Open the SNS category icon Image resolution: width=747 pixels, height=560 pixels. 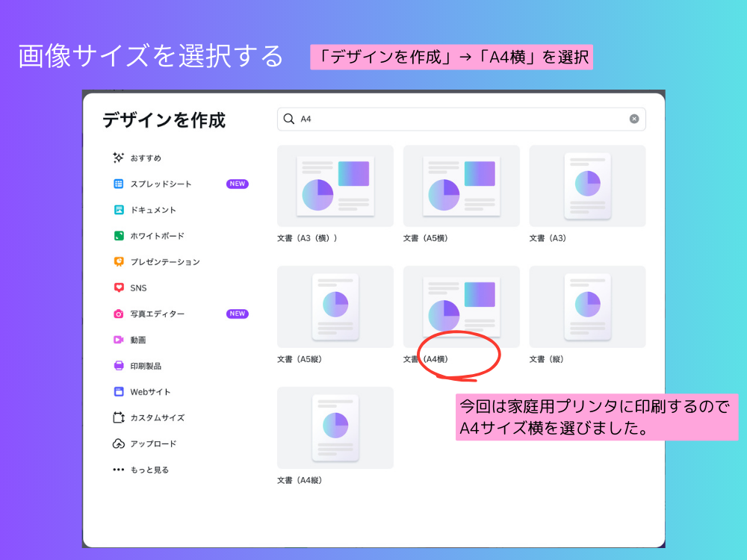(118, 287)
